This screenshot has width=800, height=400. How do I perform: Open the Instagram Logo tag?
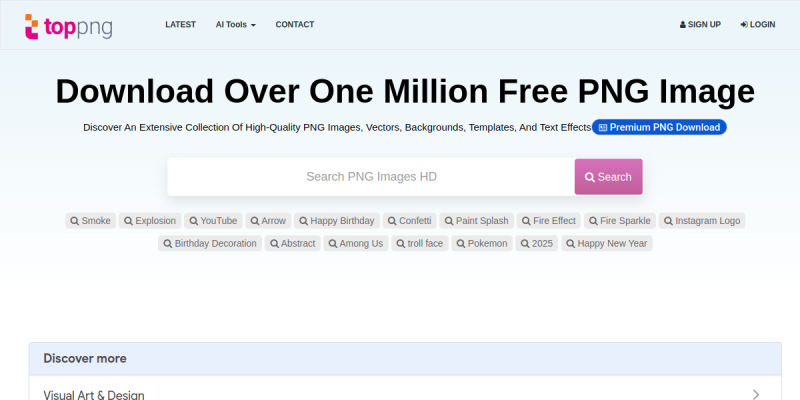pos(702,221)
